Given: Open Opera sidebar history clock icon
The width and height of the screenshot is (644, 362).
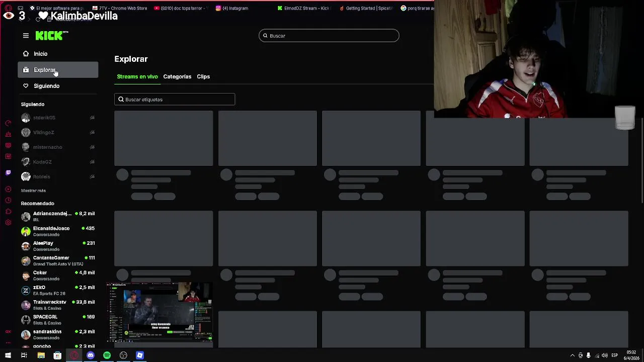Looking at the screenshot, I should tap(8, 200).
